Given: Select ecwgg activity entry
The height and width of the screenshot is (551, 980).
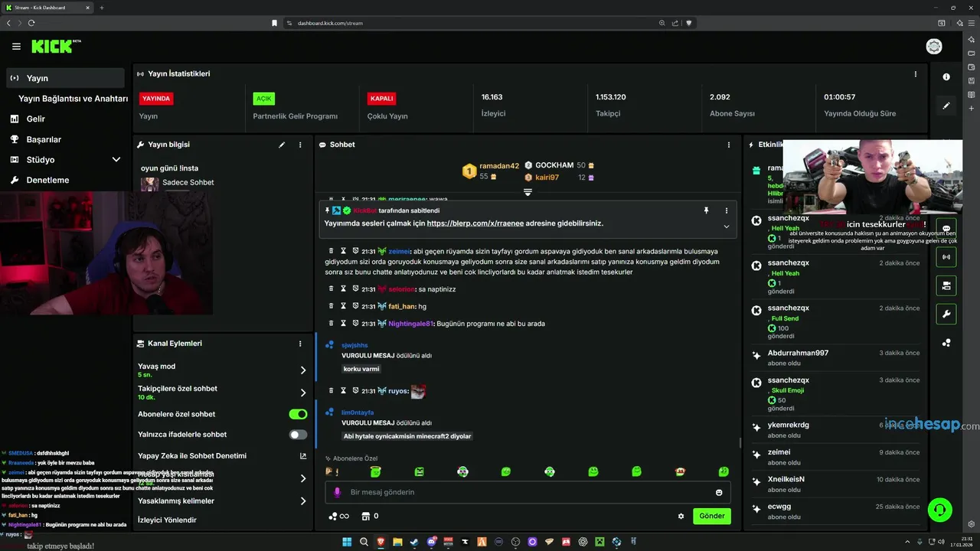Looking at the screenshot, I should tap(835, 510).
